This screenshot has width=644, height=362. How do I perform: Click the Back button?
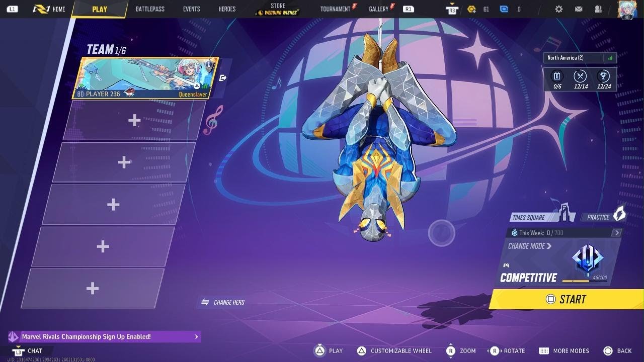click(x=617, y=351)
